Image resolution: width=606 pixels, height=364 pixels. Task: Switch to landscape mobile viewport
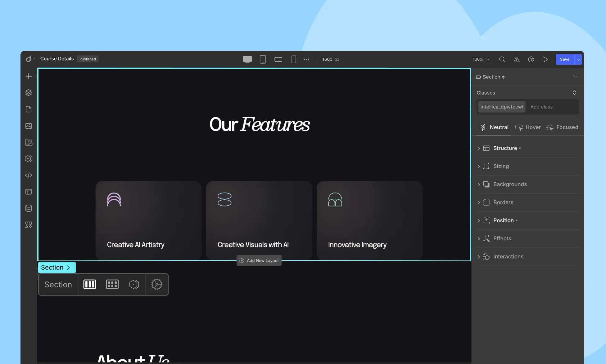pos(278,59)
